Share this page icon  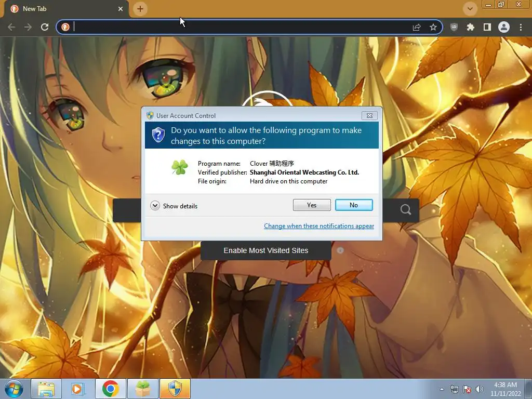pos(417,27)
